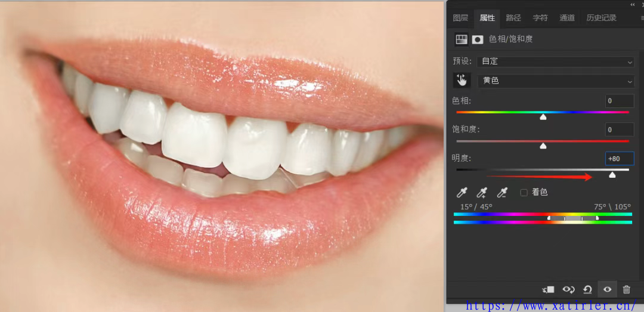Select the add-to-sample eyedropper tool
Screen dimensions: 644x312
tap(482, 192)
